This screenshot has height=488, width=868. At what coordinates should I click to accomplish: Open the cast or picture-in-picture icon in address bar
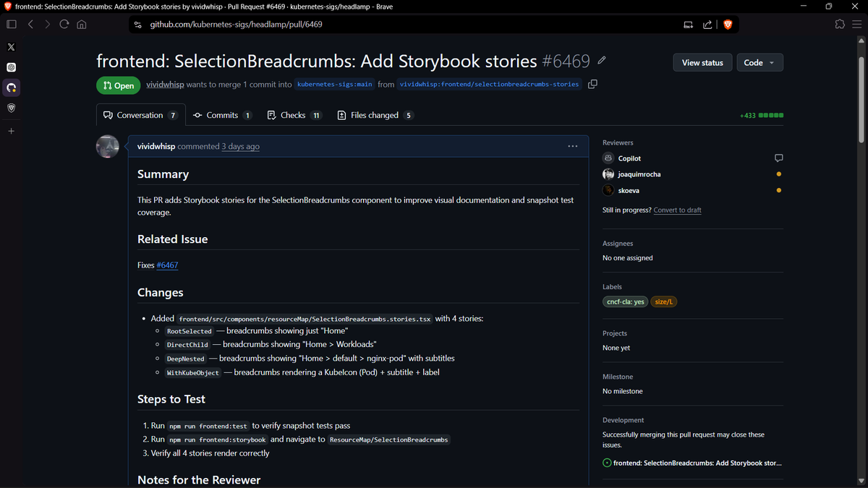pos(688,25)
